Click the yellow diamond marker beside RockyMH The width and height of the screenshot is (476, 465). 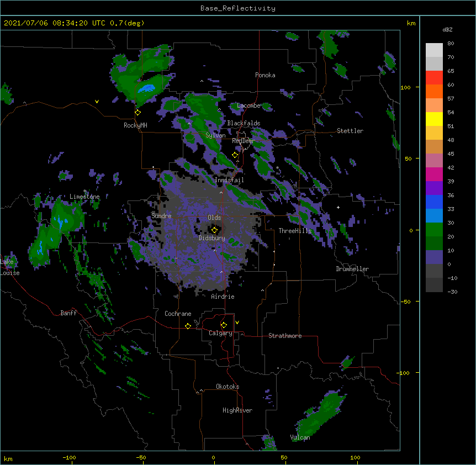(x=138, y=113)
